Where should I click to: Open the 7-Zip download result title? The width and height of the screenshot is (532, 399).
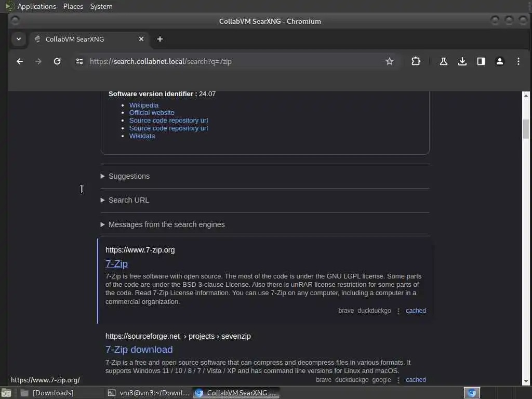(139, 350)
